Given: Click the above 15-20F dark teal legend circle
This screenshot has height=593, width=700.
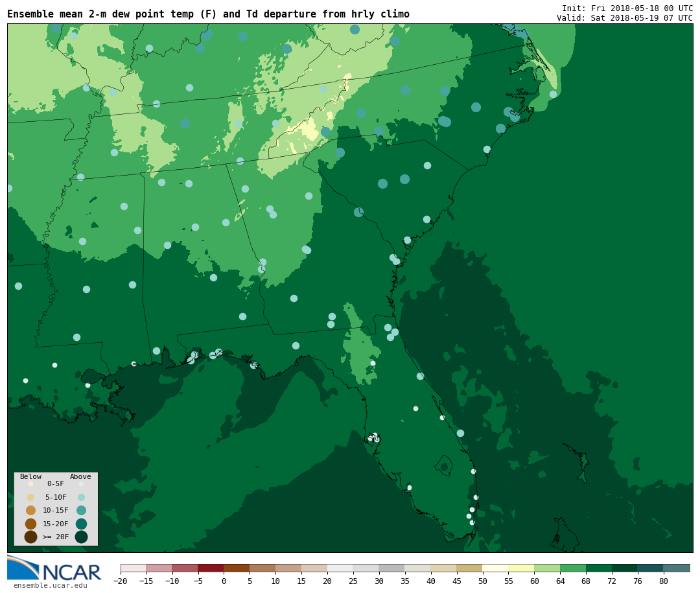Looking at the screenshot, I should (x=81, y=524).
